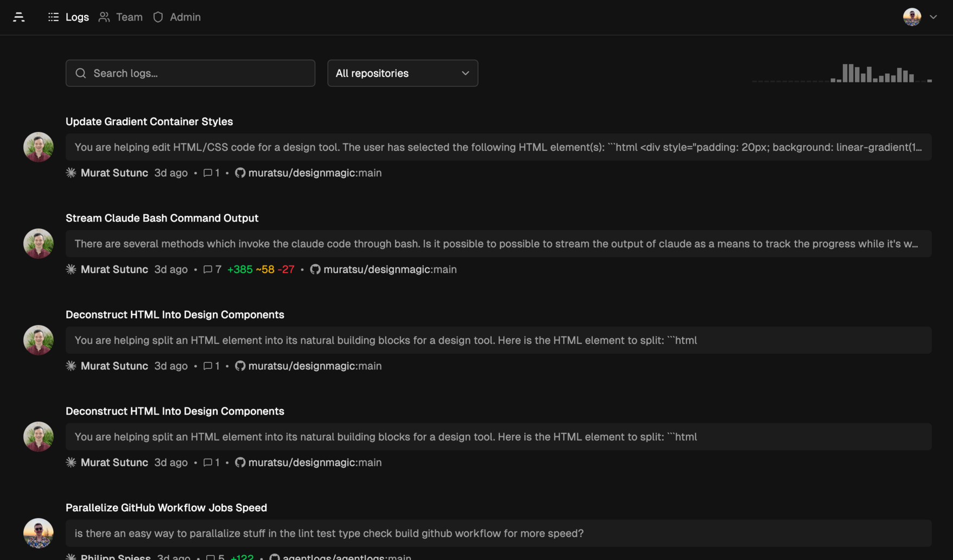Viewport: 953px width, 560px height.
Task: Click the GitHub icon on Stream Claude Bash entry
Action: point(315,270)
